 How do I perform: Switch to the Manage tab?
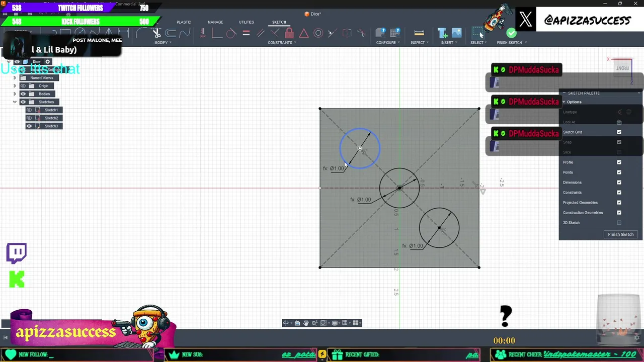(x=215, y=22)
